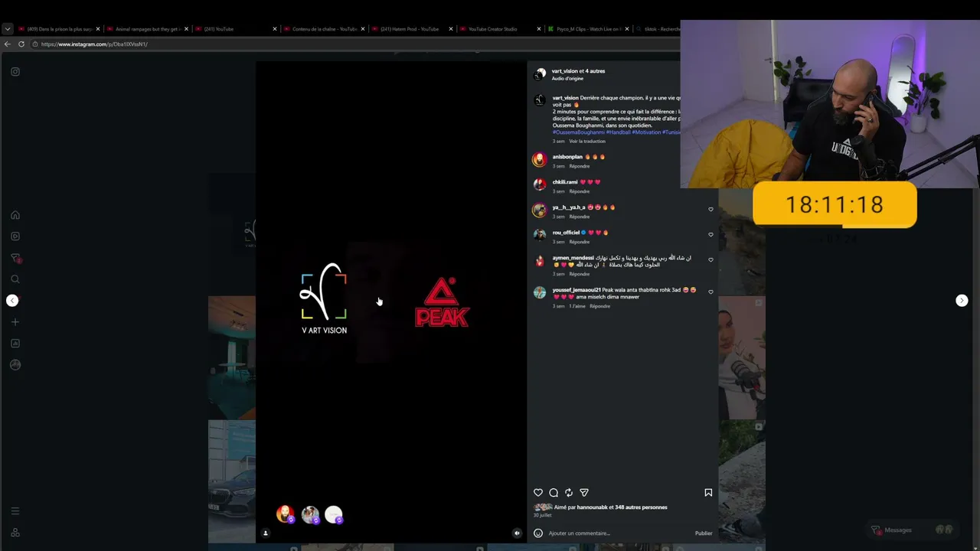The height and width of the screenshot is (551, 980).
Task: Open the dashboard icon in the sidebar
Action: pyautogui.click(x=15, y=344)
